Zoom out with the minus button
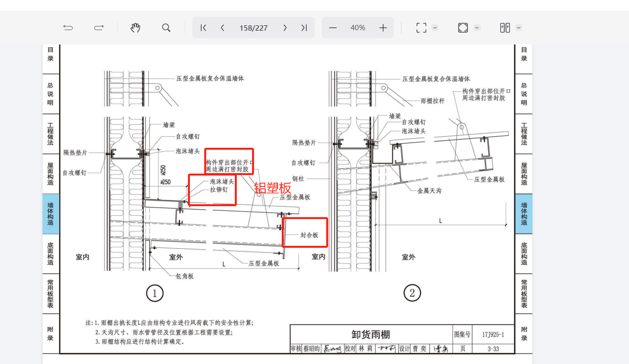 click(333, 28)
